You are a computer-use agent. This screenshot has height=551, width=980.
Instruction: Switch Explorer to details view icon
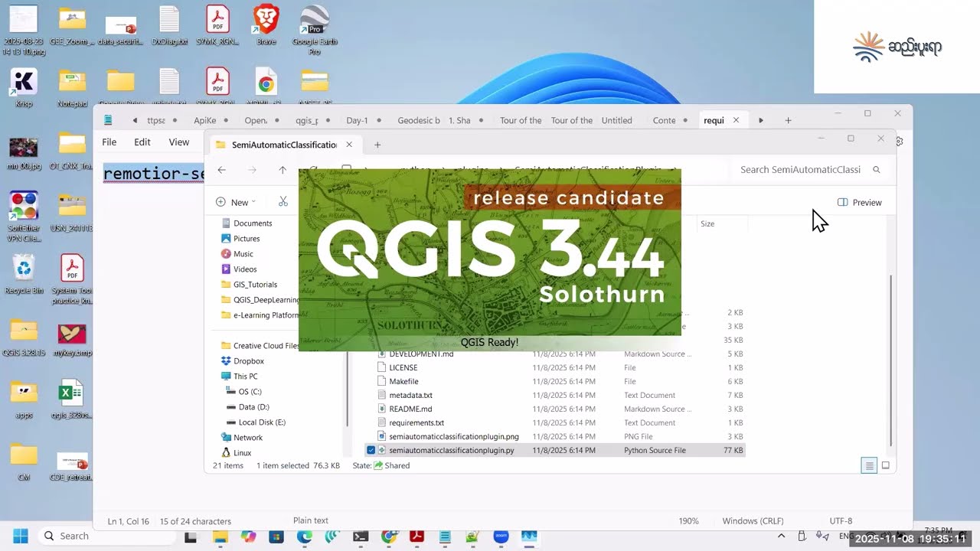(x=869, y=465)
